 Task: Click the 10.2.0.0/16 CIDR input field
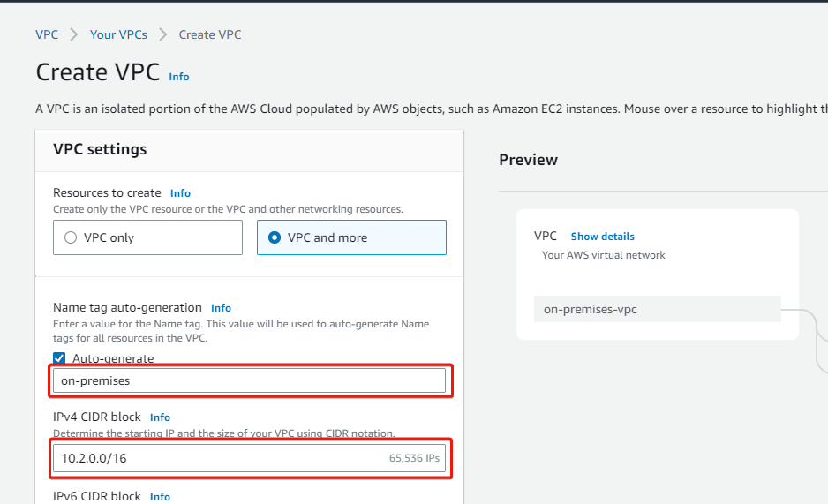[x=249, y=458]
